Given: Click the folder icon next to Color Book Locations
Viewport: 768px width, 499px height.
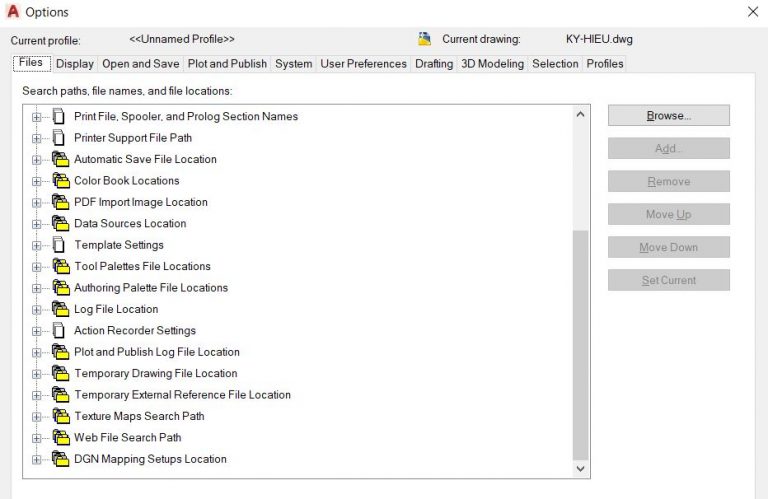Looking at the screenshot, I should click(x=60, y=181).
